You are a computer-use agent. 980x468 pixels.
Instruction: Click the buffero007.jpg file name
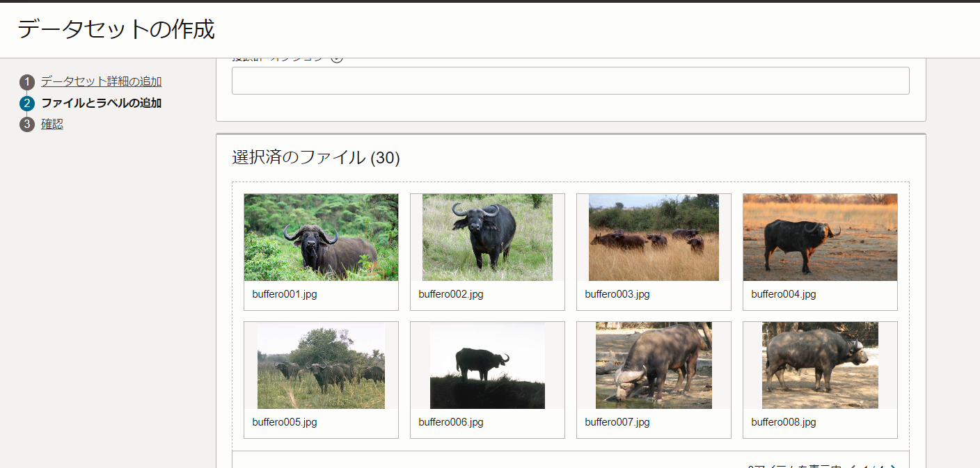click(x=617, y=422)
